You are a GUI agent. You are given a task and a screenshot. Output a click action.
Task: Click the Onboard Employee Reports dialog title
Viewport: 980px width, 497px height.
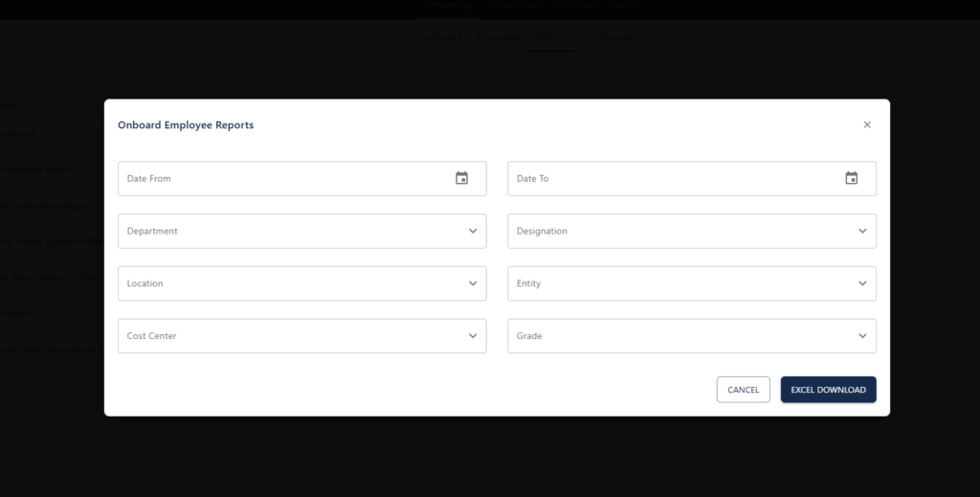pyautogui.click(x=186, y=125)
